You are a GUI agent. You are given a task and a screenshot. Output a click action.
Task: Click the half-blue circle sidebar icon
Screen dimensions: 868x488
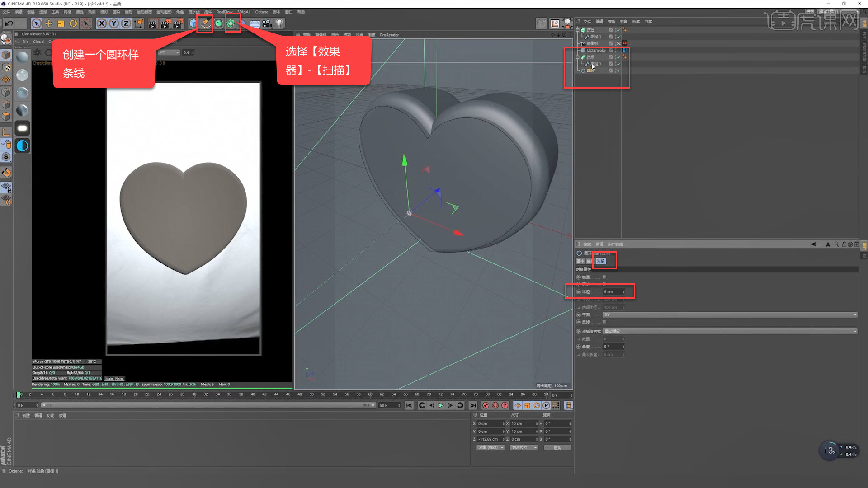point(22,145)
